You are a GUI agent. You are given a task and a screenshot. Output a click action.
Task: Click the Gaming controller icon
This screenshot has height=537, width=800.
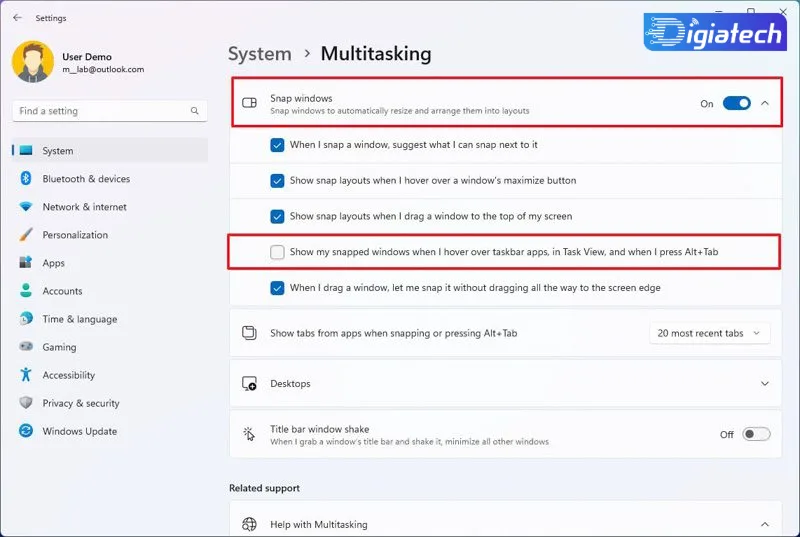point(26,347)
